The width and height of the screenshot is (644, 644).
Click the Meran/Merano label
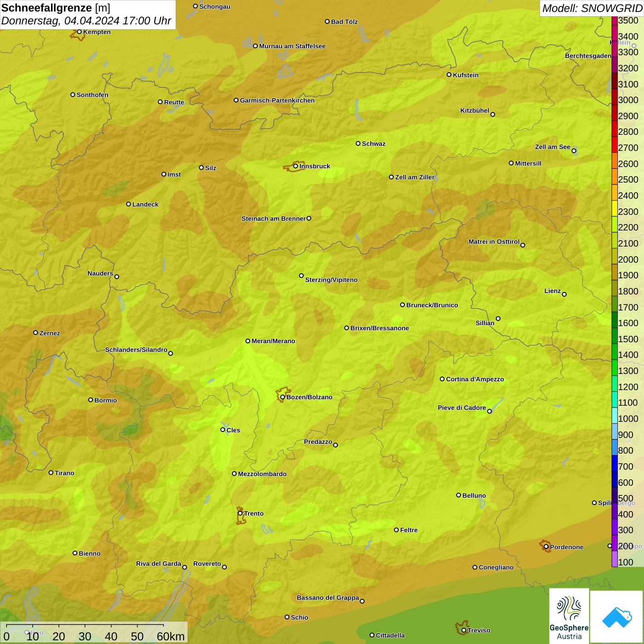tap(273, 341)
